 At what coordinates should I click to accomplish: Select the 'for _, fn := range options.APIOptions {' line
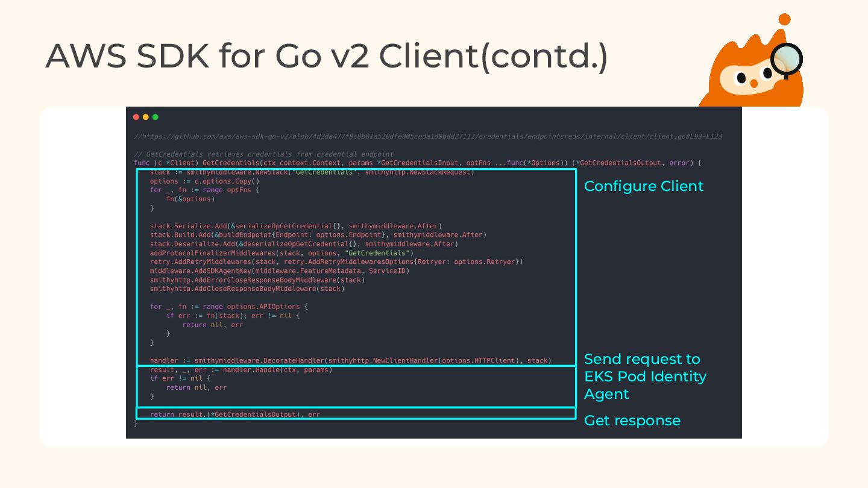(x=229, y=307)
